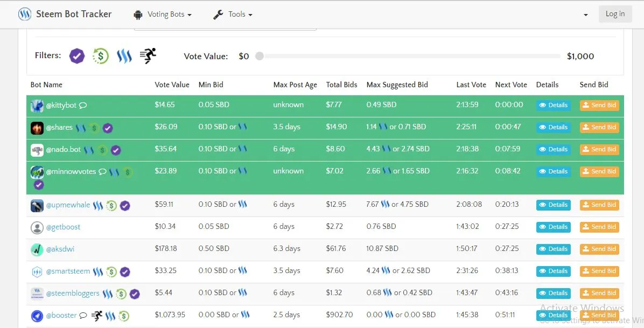Open the @booster bot link
This screenshot has height=328, width=644.
(x=61, y=315)
